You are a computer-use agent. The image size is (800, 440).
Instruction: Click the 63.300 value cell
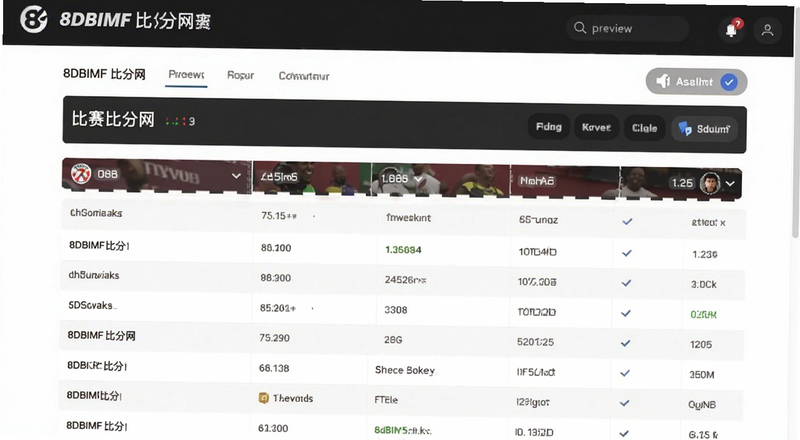[273, 428]
